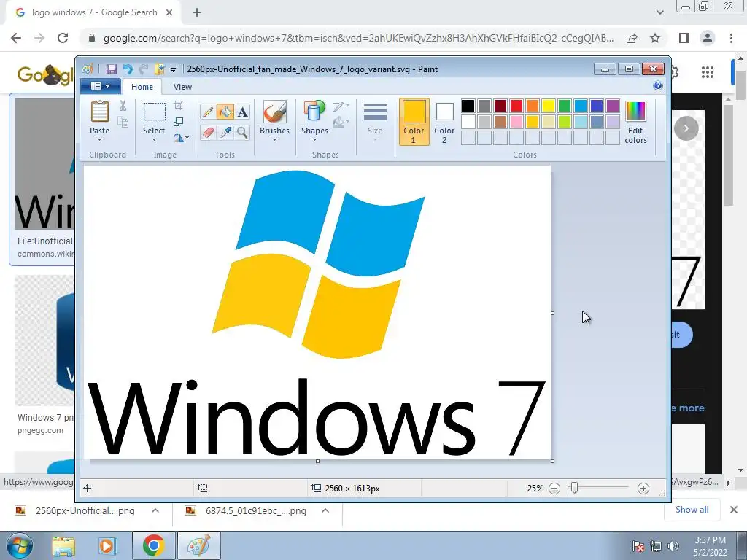Expand the Rotate or flip dropdown

point(181,138)
